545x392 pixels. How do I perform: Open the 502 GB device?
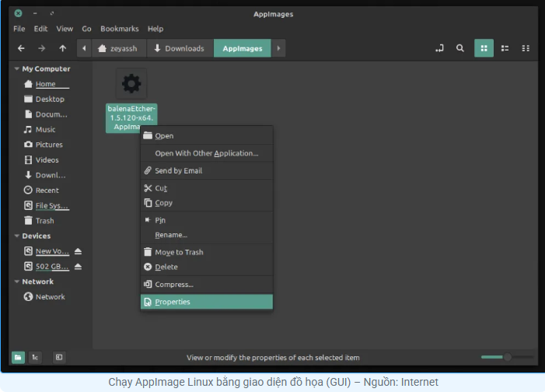47,267
